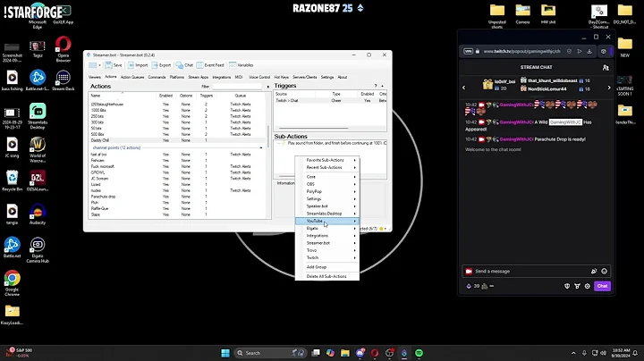Select the 1000 Bits action row
644x361 pixels.
click(x=177, y=110)
